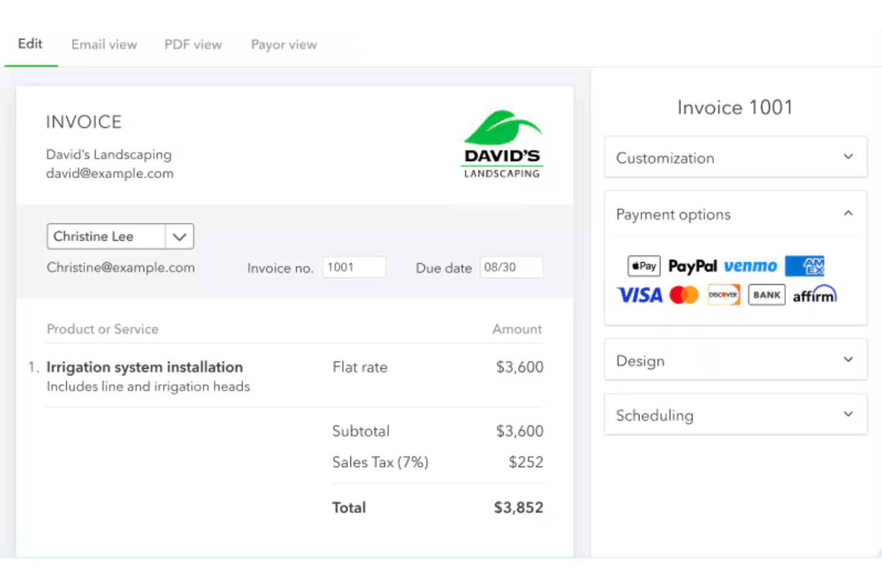Click the Irrigation system installation line item
882x588 pixels.
click(x=145, y=367)
